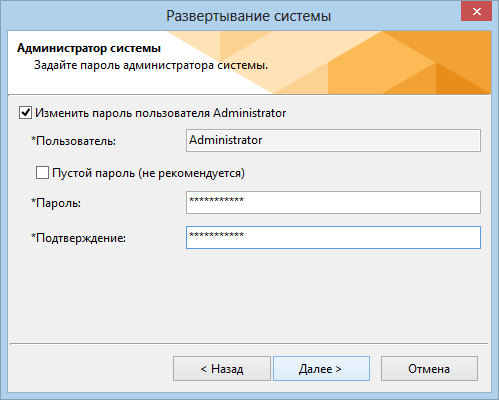Click the Администратор системы heading
This screenshot has width=499, height=400.
pyautogui.click(x=89, y=48)
